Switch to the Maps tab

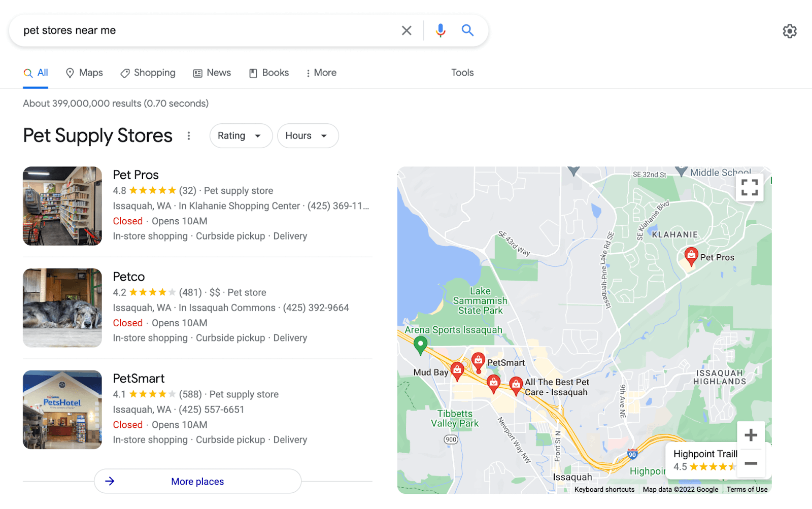coord(84,73)
